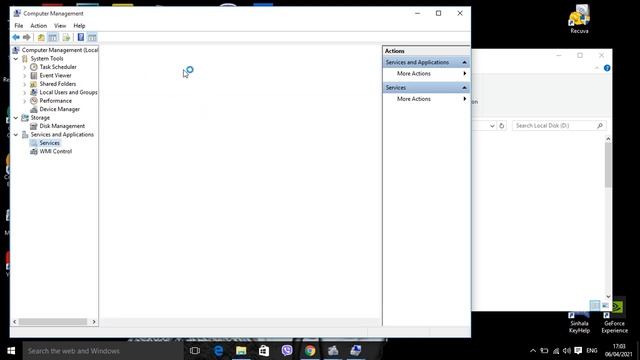Open Google Chrome from the taskbar
The width and height of the screenshot is (640, 360).
pos(310,351)
